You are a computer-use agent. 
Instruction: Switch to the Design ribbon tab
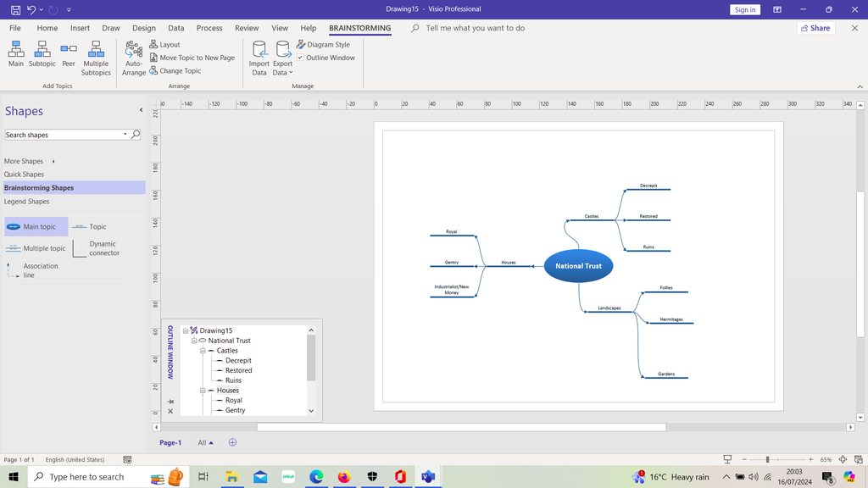pyautogui.click(x=143, y=27)
